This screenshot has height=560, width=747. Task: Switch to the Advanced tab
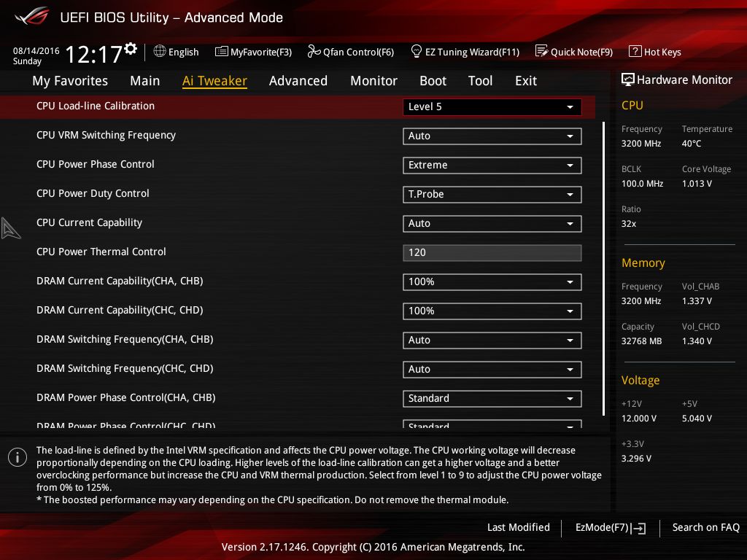click(298, 81)
